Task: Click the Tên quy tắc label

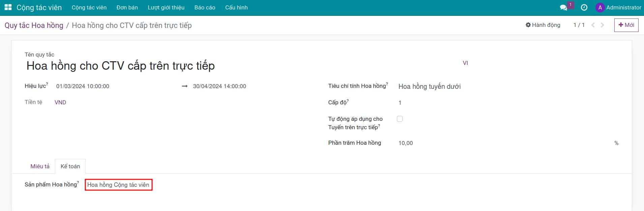Action: coord(39,55)
